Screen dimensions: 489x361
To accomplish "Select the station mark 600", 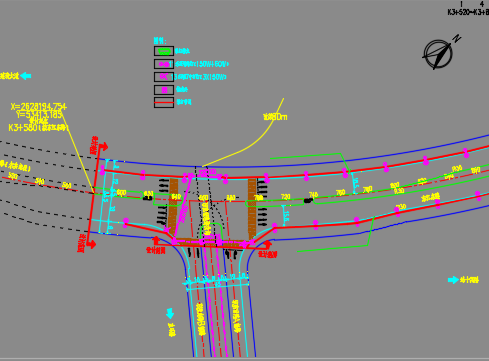I will click(121, 193).
